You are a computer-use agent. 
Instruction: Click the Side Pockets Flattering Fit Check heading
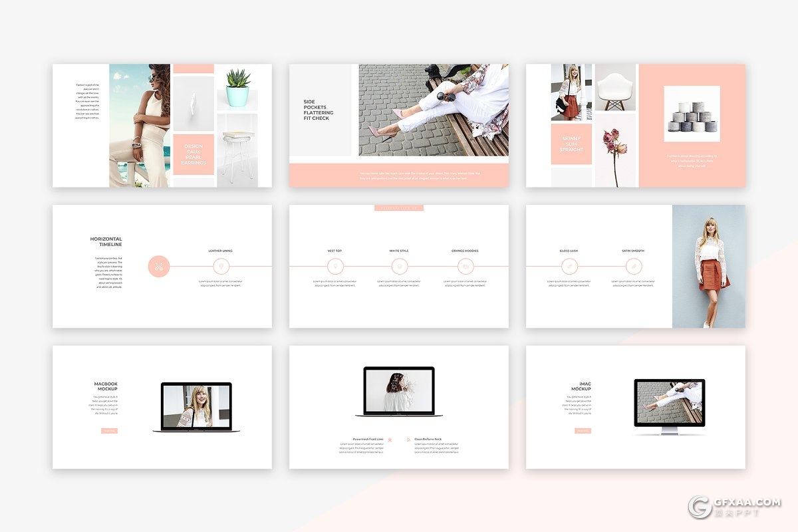[319, 110]
